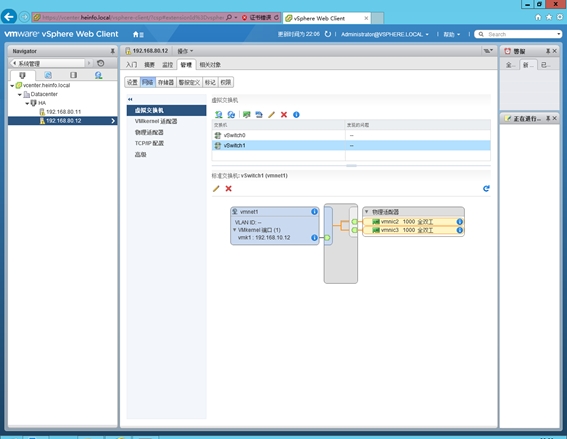The width and height of the screenshot is (567, 439).
Task: Click the add host networking icon
Action: pyautogui.click(x=218, y=115)
